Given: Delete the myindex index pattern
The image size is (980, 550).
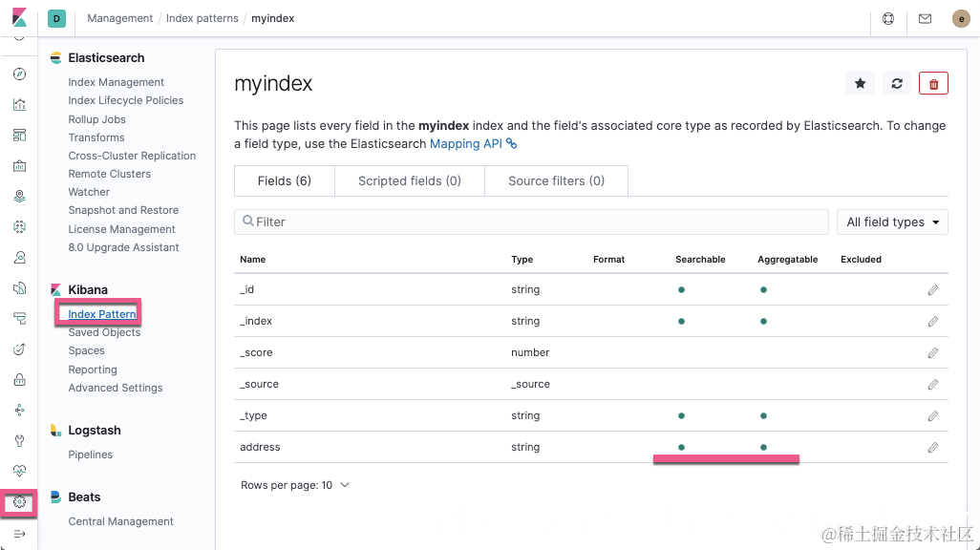Looking at the screenshot, I should click(933, 84).
